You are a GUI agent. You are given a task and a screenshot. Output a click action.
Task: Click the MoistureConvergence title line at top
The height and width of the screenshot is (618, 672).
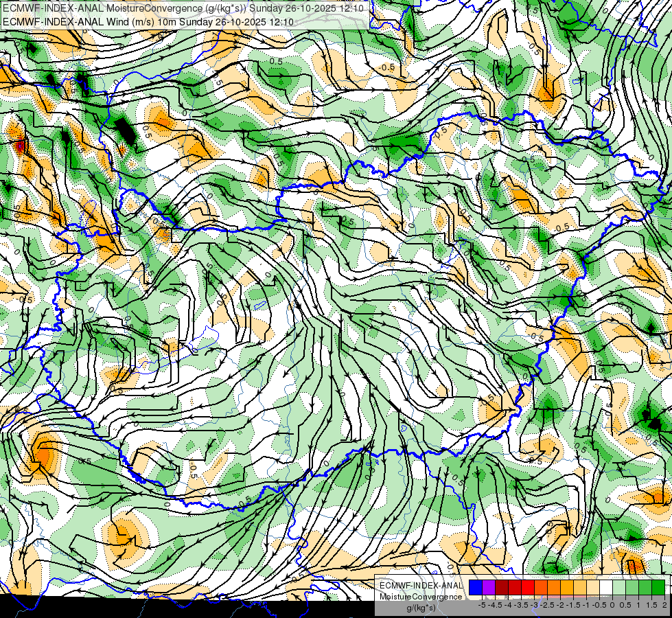(183, 8)
